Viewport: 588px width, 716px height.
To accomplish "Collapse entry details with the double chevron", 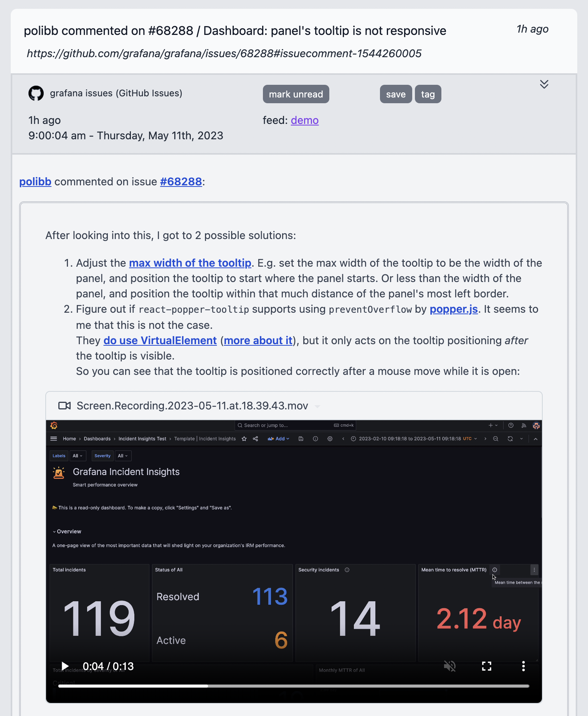I will coord(544,84).
